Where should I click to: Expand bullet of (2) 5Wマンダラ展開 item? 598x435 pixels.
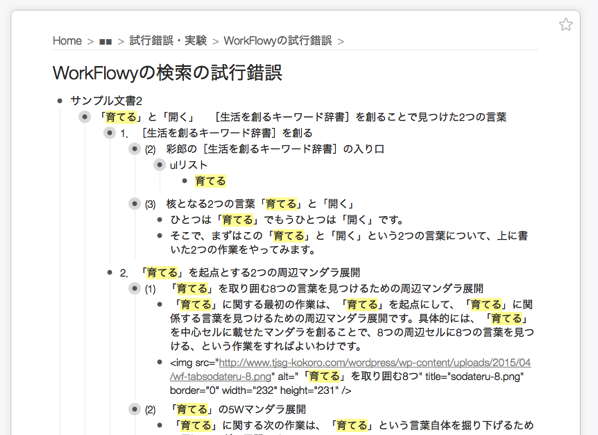coord(134,409)
